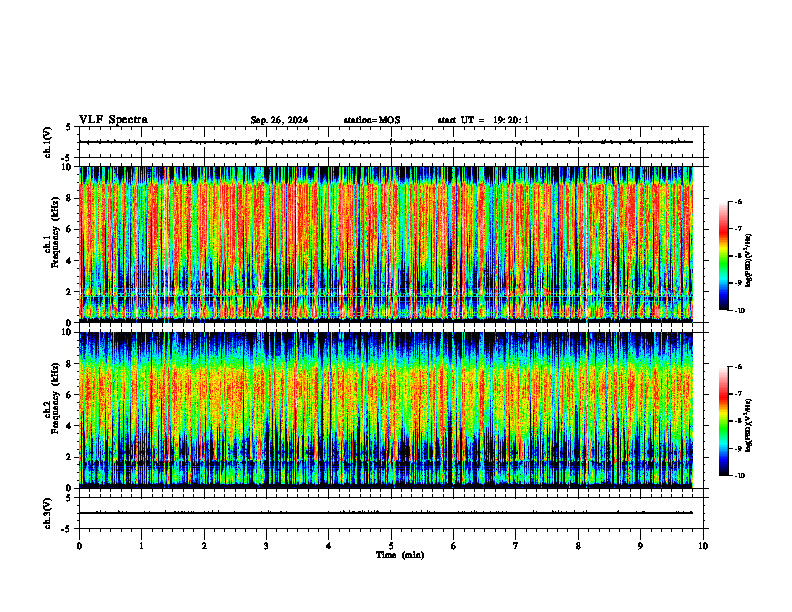Click time-axis tick label '10' at far right
This screenshot has height=612, width=792.
tap(703, 546)
